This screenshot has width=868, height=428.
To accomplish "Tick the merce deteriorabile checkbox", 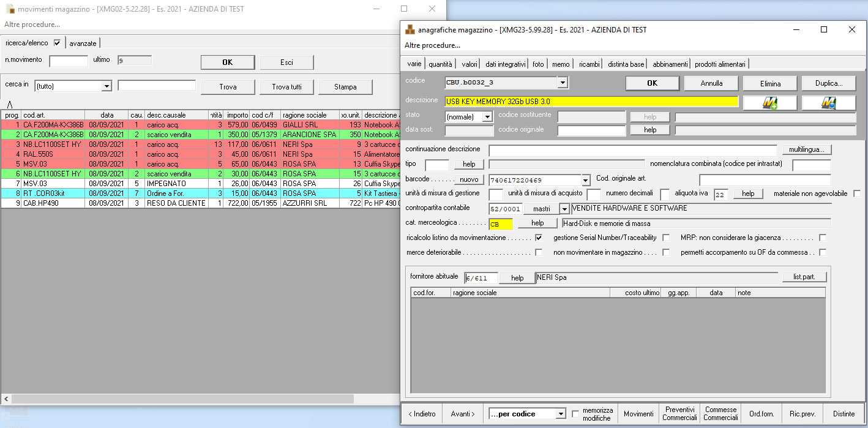I will pyautogui.click(x=539, y=252).
